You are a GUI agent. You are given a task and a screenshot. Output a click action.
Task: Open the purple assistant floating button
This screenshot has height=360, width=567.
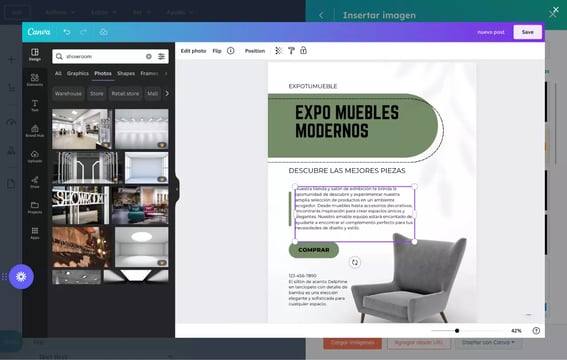point(21,277)
